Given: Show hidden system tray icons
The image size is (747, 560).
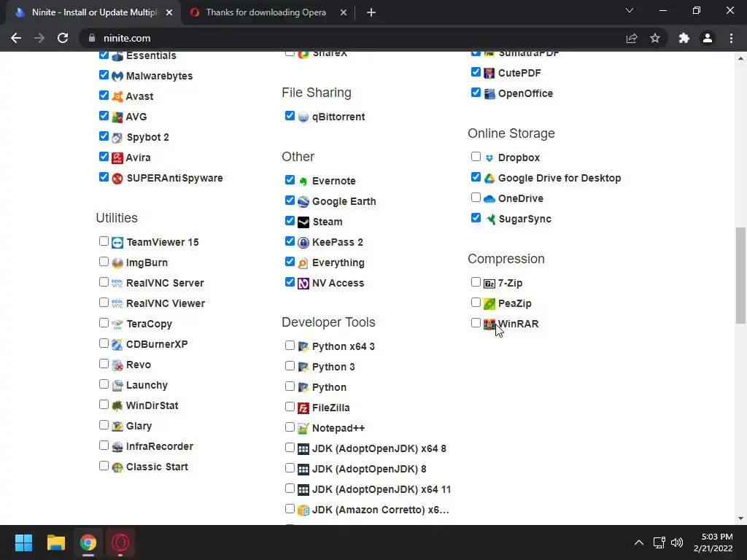Looking at the screenshot, I should pyautogui.click(x=639, y=542).
